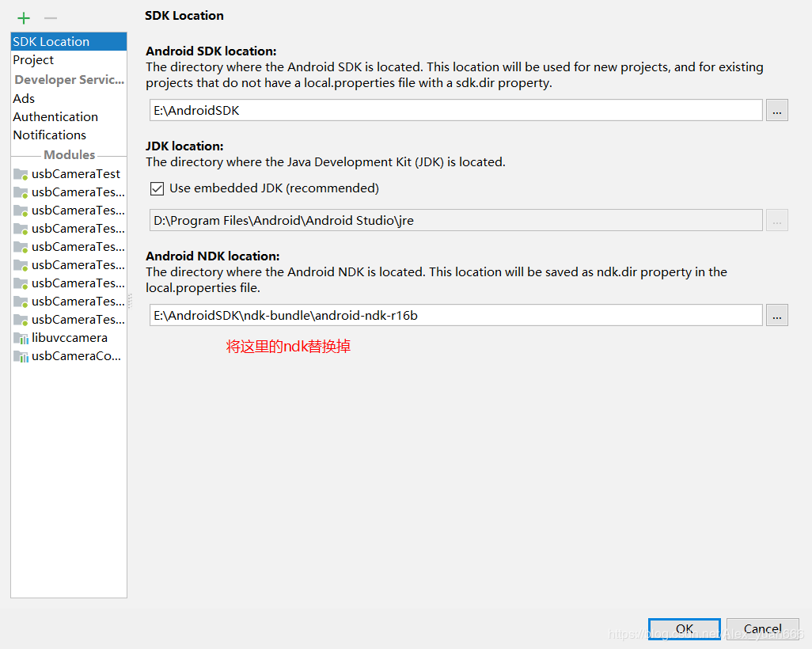Open the NDK location browse button
The width and height of the screenshot is (812, 649).
pos(776,314)
